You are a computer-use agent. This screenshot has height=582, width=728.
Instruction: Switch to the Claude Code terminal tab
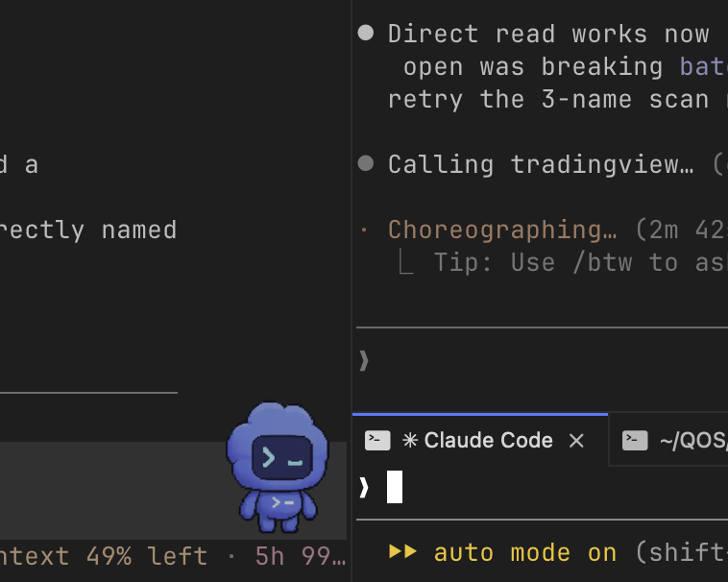click(x=480, y=440)
